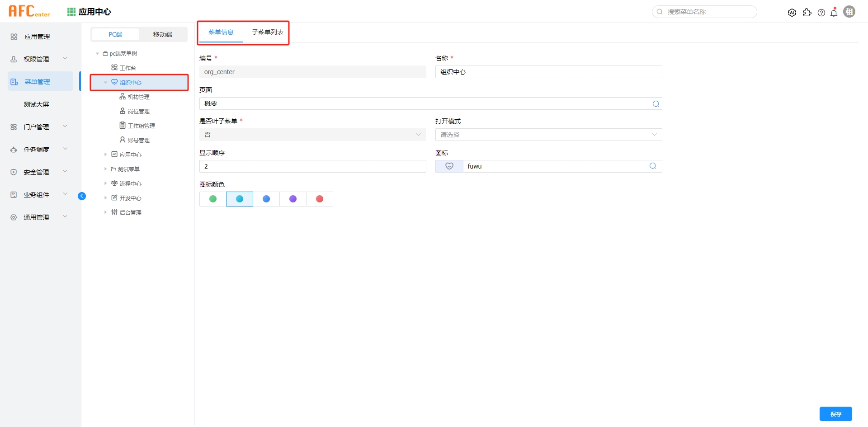Click inside the 搜索菜单名称 search box
The image size is (868, 427).
(x=704, y=12)
